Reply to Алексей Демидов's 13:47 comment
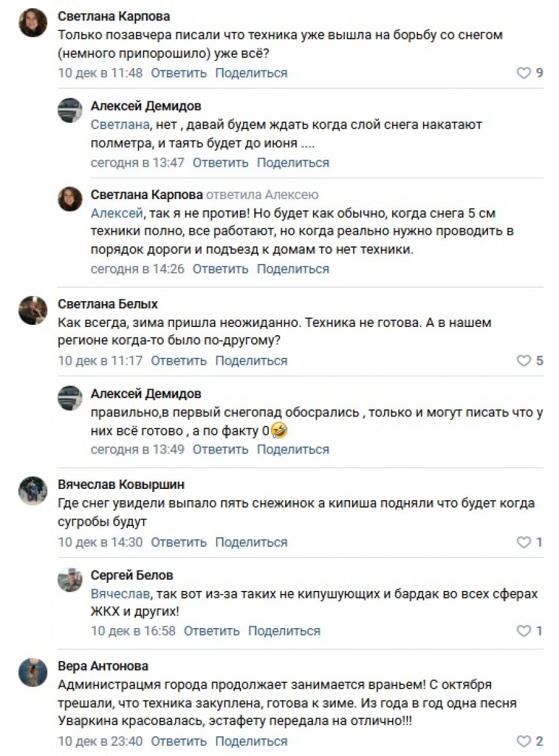The width and height of the screenshot is (559, 756). click(220, 163)
